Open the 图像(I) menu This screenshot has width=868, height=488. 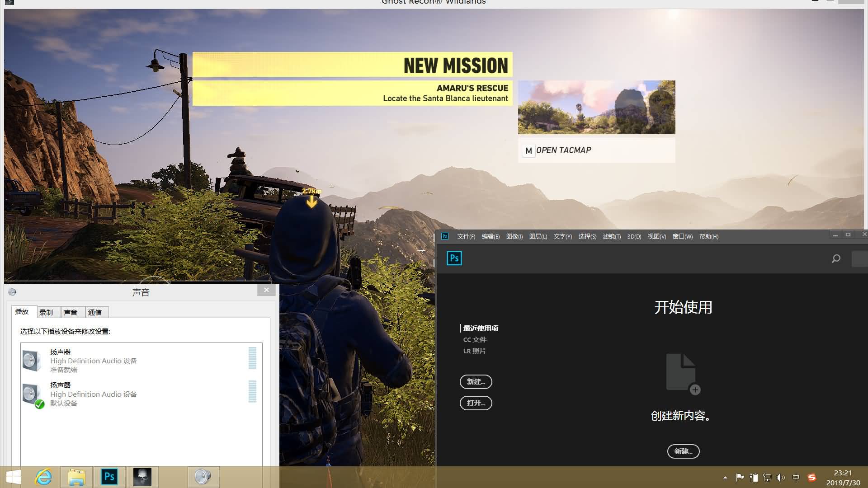[514, 236]
